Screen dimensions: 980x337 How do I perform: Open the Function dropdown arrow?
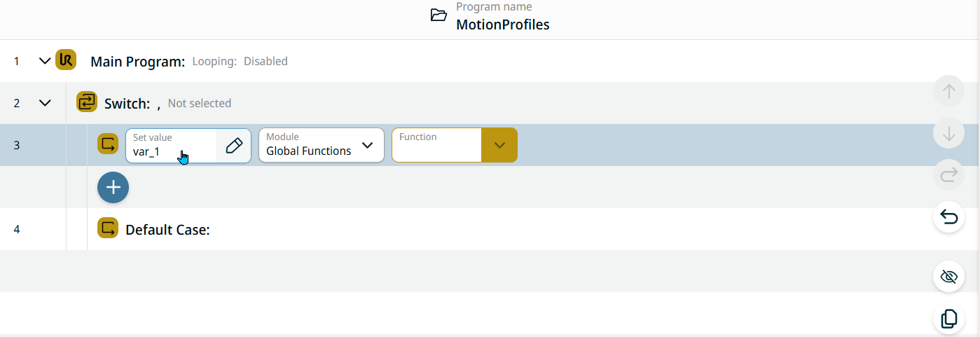pos(499,145)
